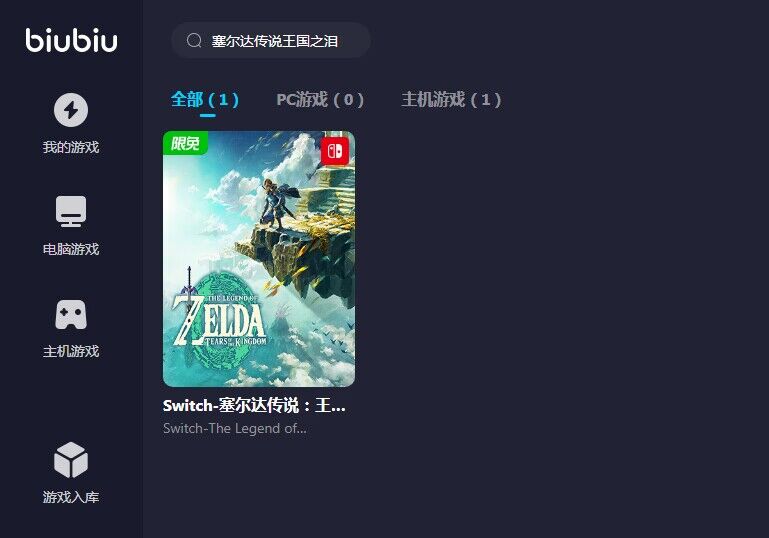Select 电脑游戏 sidebar label
The width and height of the screenshot is (769, 538).
pyautogui.click(x=71, y=249)
